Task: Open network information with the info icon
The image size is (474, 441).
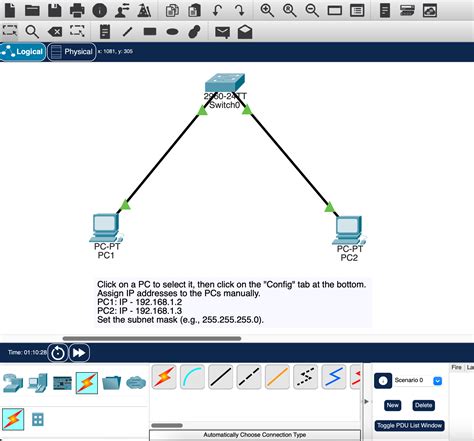Action: click(x=100, y=10)
